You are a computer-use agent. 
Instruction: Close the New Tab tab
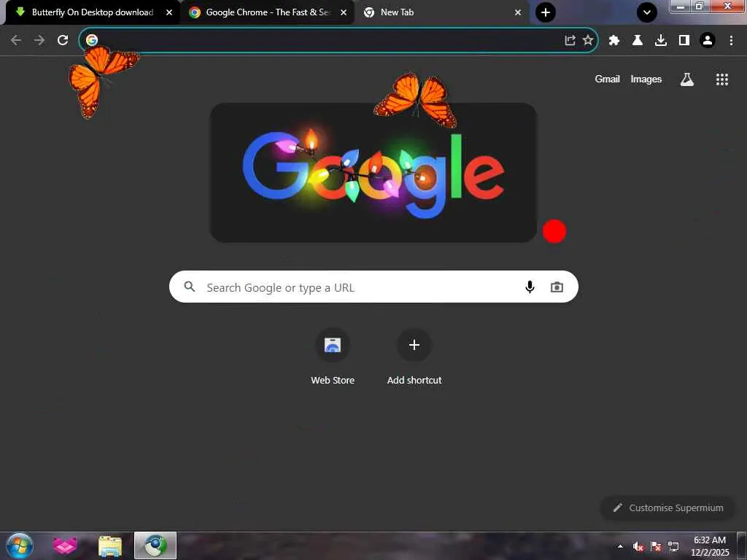click(518, 12)
